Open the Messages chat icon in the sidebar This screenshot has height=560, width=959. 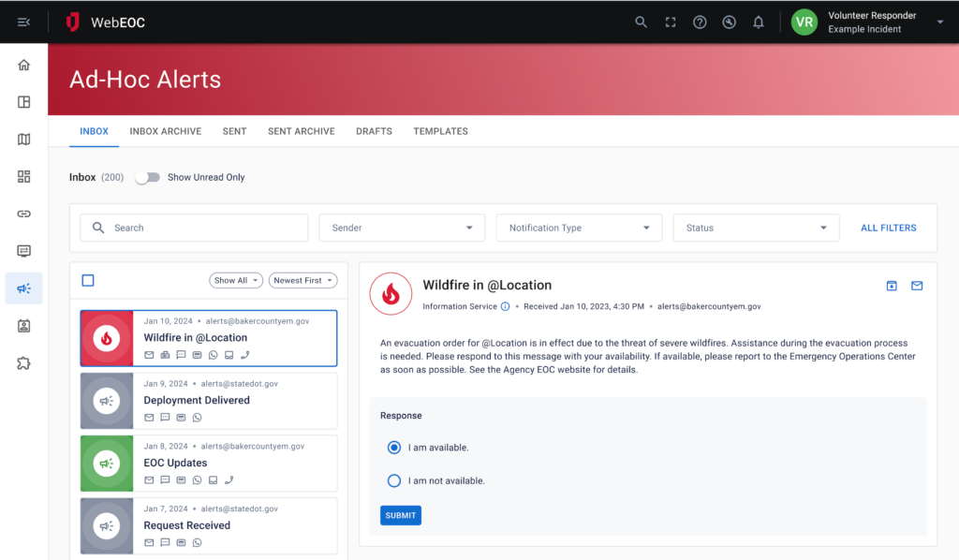point(23,250)
